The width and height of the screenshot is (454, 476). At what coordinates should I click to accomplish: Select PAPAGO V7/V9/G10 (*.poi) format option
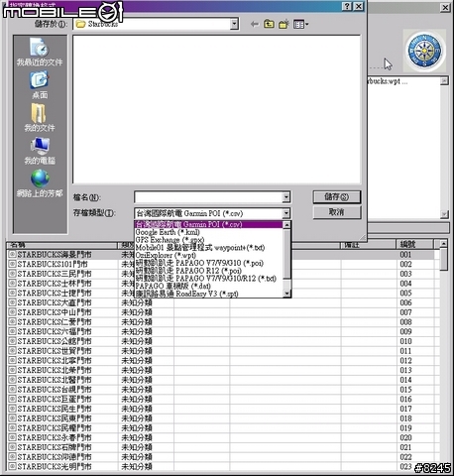[x=208, y=263]
